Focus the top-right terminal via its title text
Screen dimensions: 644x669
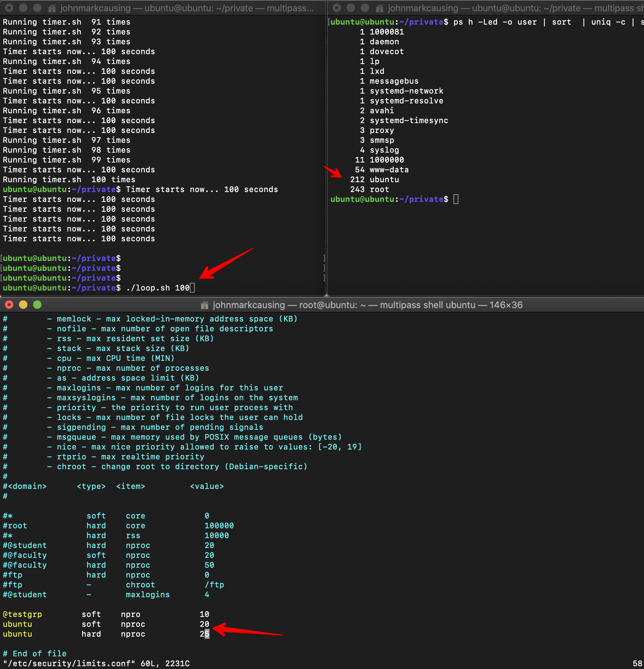(x=513, y=8)
